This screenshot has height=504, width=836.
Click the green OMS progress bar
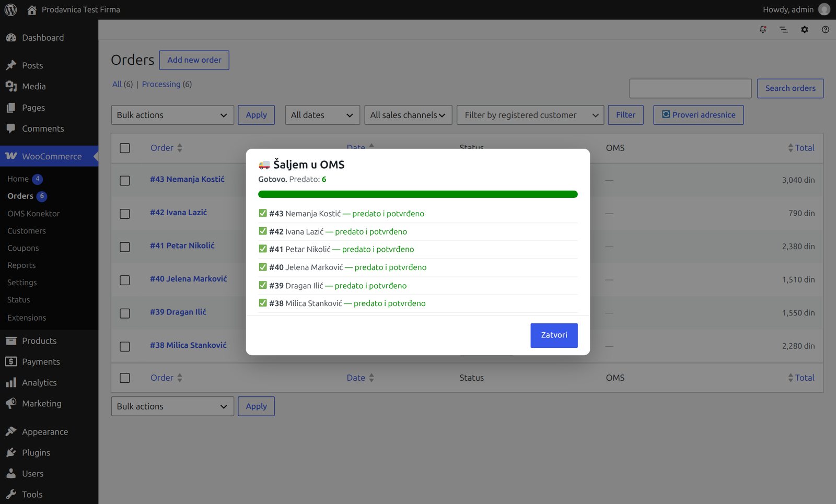[x=418, y=194]
